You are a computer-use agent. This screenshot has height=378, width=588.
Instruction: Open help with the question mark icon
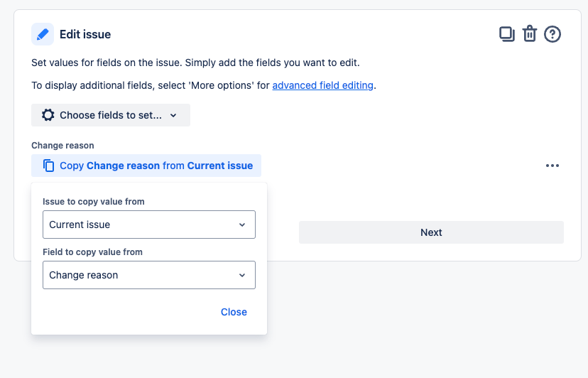point(552,34)
